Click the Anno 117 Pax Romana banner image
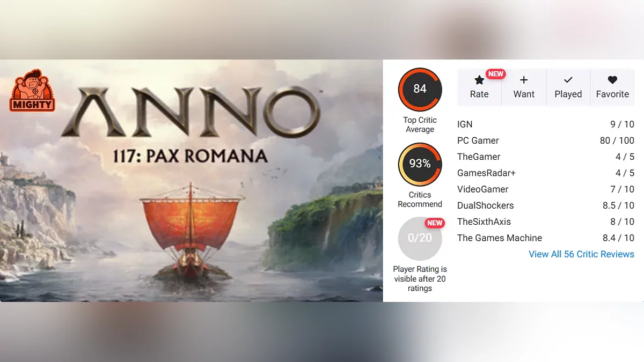Image resolution: width=644 pixels, height=362 pixels. tap(192, 181)
